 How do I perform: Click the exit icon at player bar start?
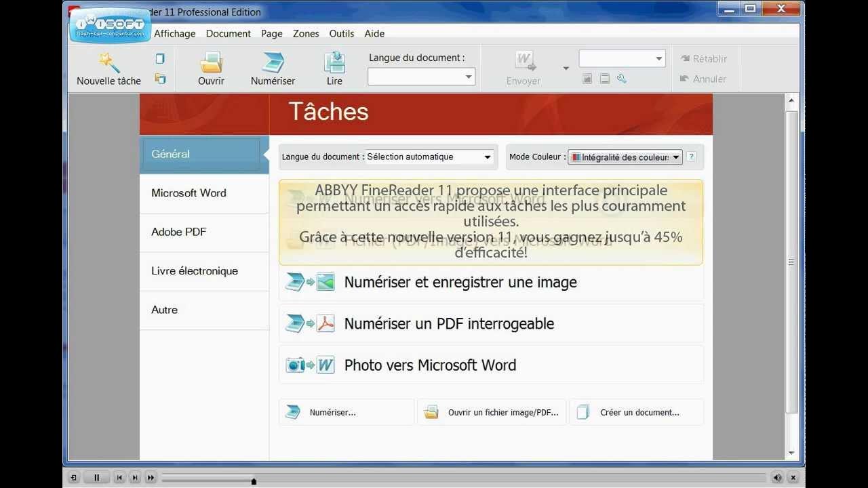pyautogui.click(x=73, y=478)
